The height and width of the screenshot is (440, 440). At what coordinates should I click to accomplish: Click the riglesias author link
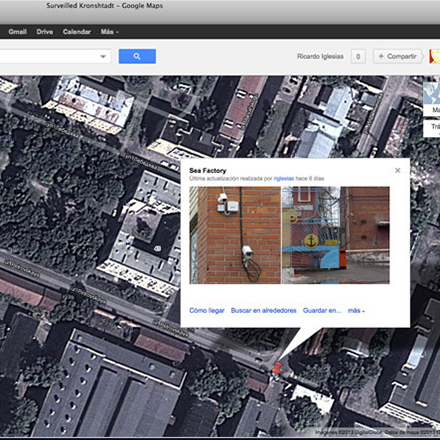[x=284, y=179]
